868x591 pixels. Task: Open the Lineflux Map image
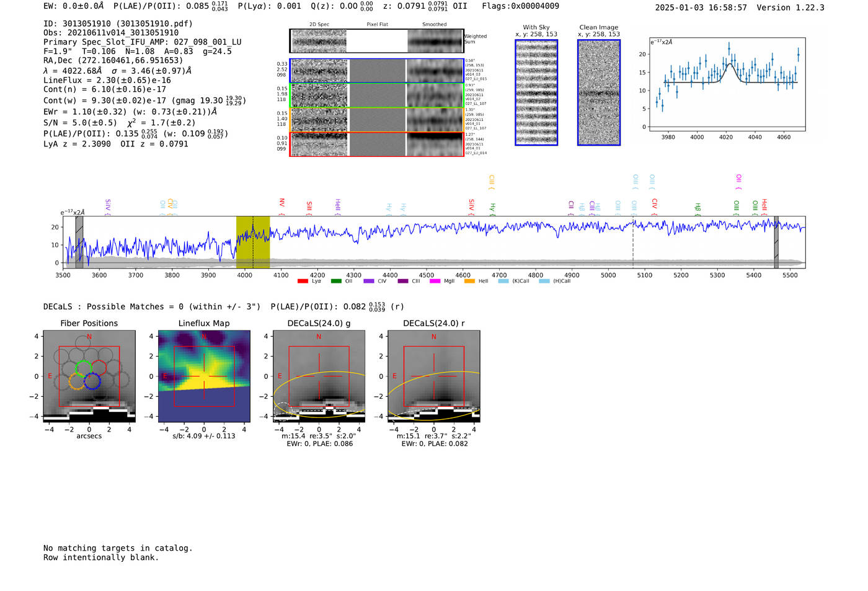tap(204, 376)
